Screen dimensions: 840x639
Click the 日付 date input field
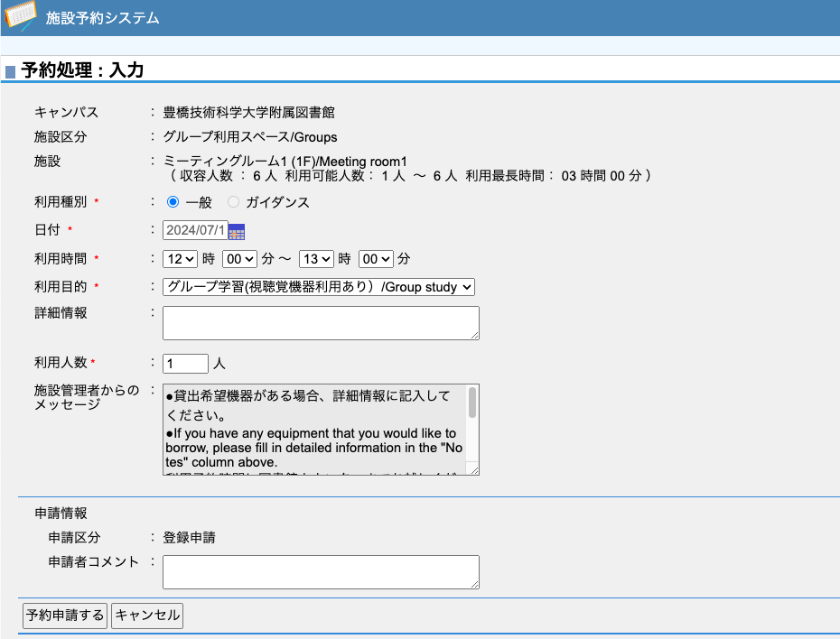coord(195,230)
